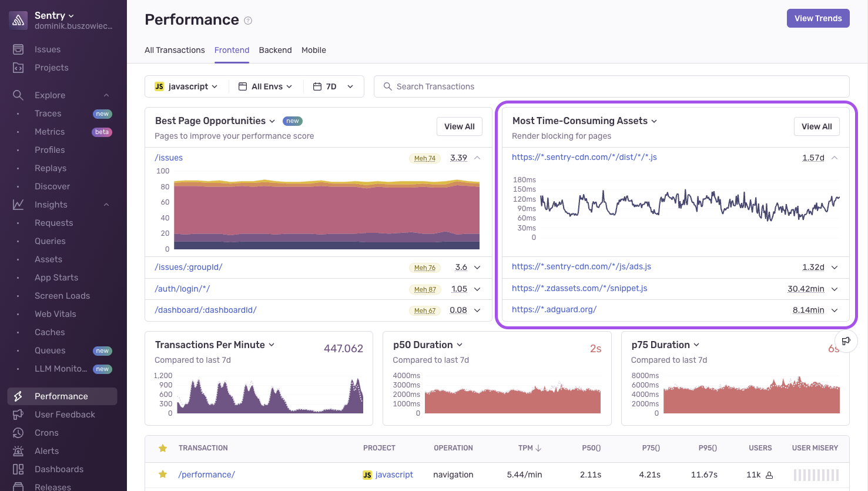This screenshot has height=491, width=868.
Task: Open the javascript project filter dropdown
Action: [x=186, y=86]
